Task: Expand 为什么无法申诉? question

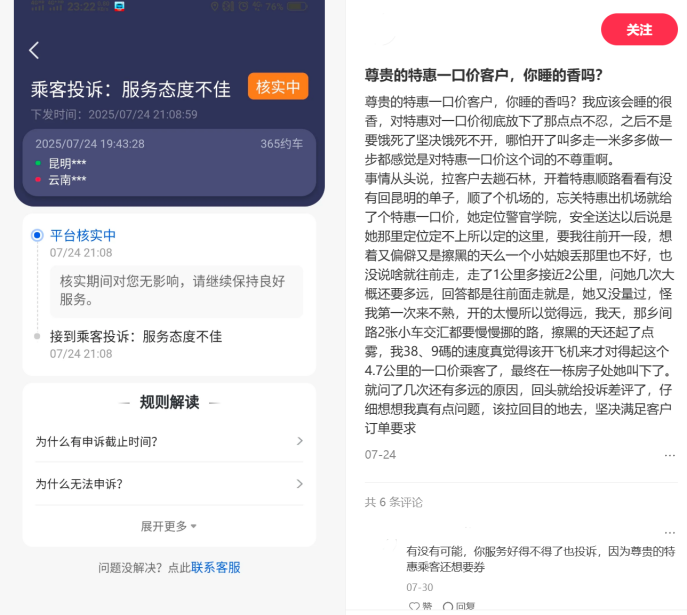Action: [x=169, y=484]
